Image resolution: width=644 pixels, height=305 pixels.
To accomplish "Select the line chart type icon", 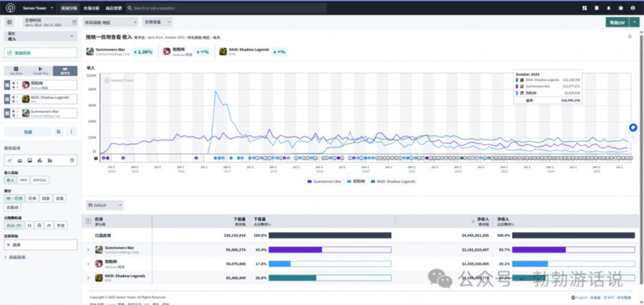I will coord(9,160).
